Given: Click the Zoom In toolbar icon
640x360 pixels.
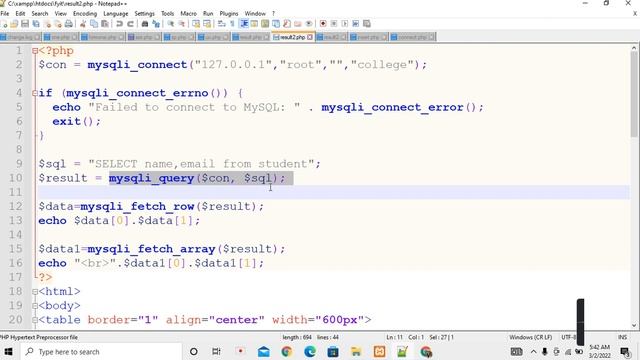Looking at the screenshot, I should click(171, 24).
